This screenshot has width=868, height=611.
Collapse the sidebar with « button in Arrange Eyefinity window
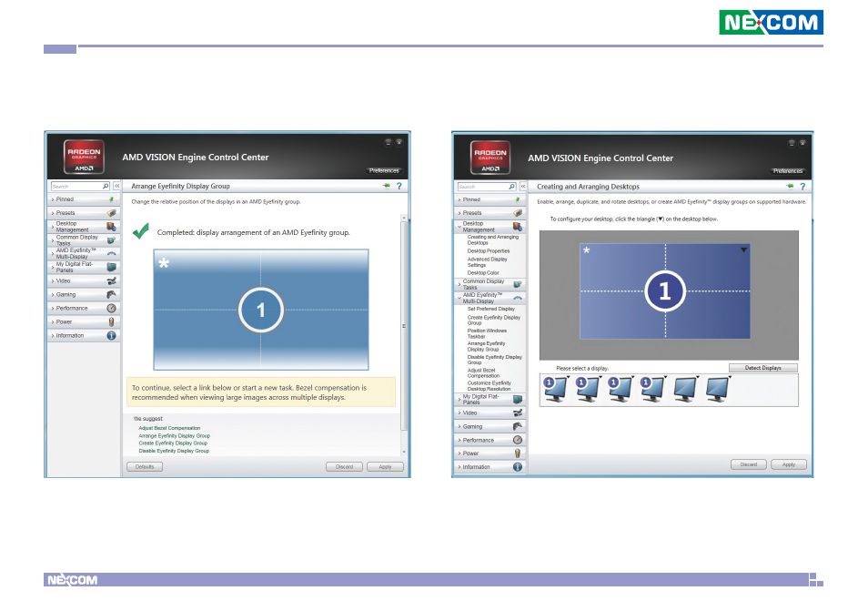(x=116, y=186)
